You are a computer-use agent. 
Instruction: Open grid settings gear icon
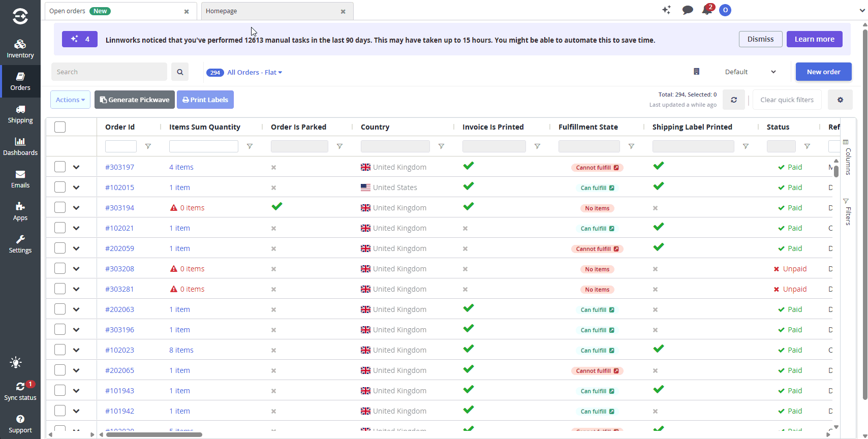[840, 100]
